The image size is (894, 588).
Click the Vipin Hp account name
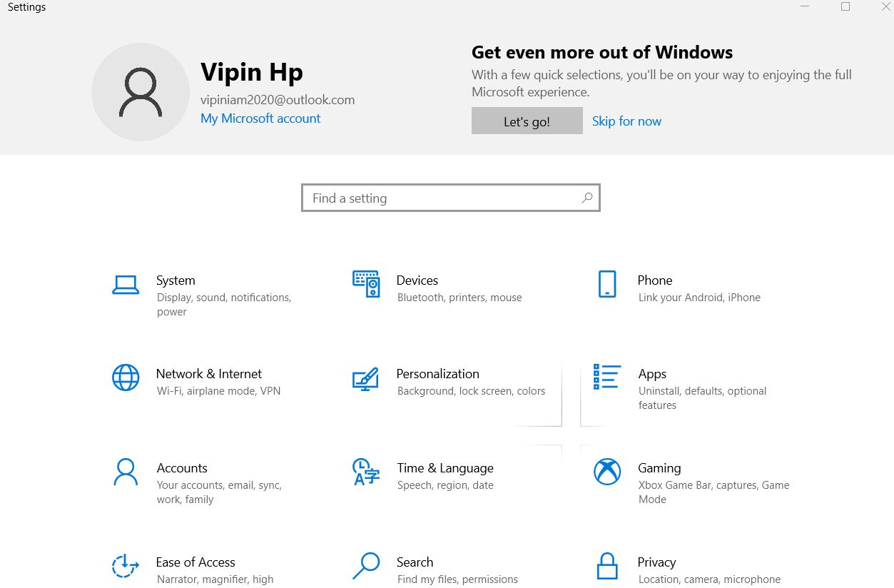click(x=252, y=72)
